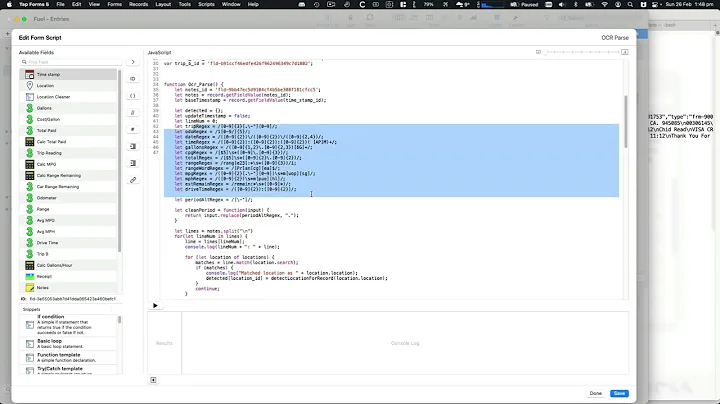Open the Edit menu

coord(76,4)
